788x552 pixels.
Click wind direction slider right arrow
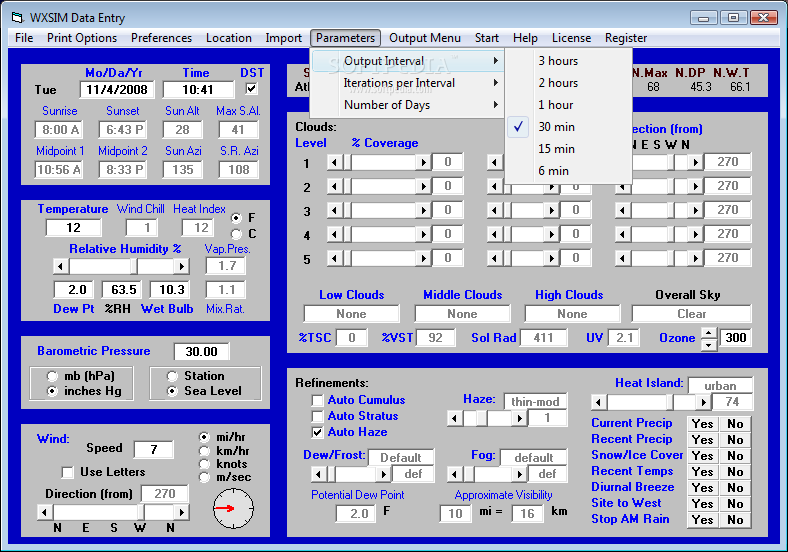tap(181, 512)
